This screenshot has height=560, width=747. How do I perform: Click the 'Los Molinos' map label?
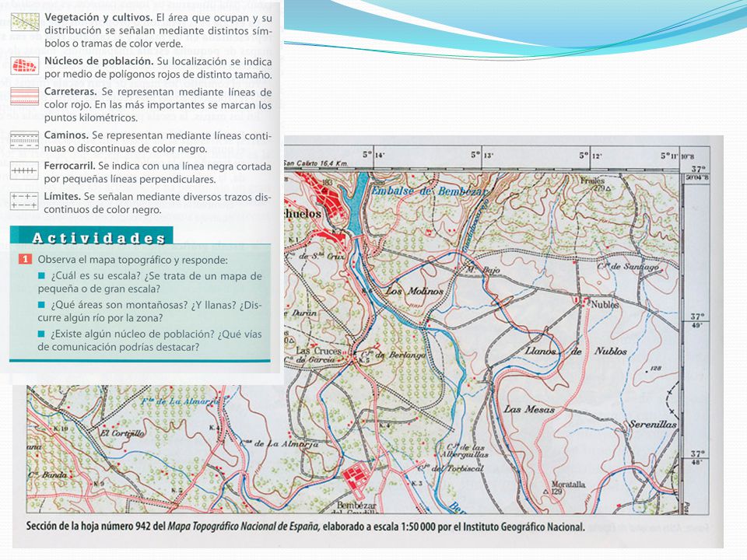(415, 291)
